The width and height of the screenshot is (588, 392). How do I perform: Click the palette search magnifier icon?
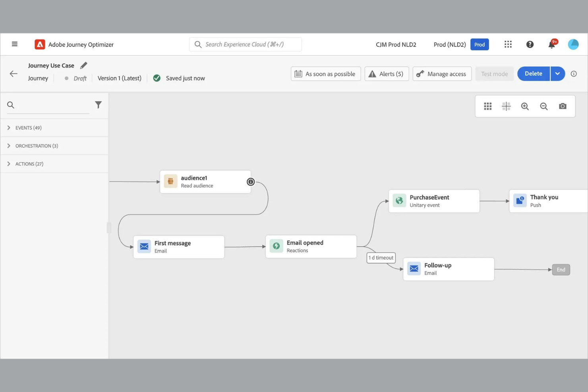[x=11, y=105]
